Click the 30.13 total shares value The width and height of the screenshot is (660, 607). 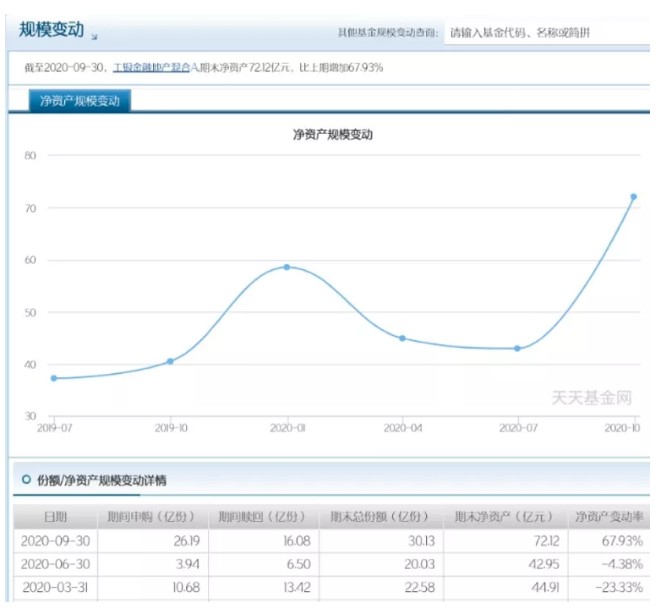pos(421,541)
